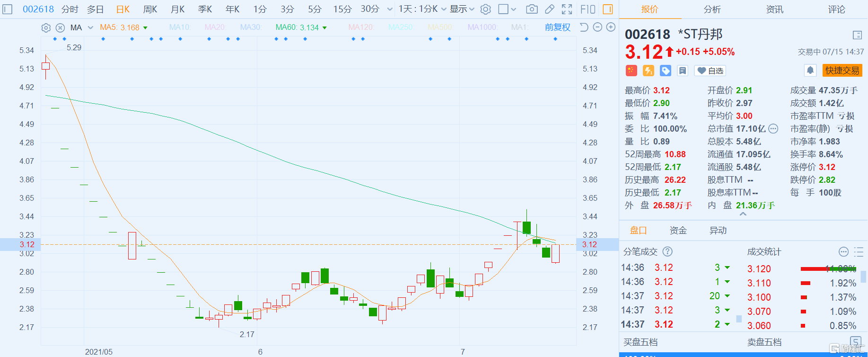Viewport: 868px width, 357px height.
Task: Select the 15分 period button
Action: point(342,9)
